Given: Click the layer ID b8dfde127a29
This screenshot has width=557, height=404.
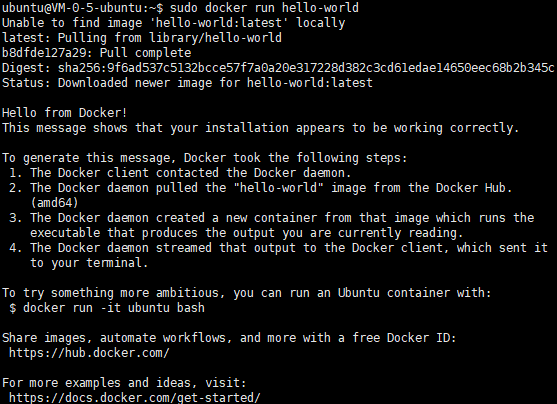Looking at the screenshot, I should (44, 53).
